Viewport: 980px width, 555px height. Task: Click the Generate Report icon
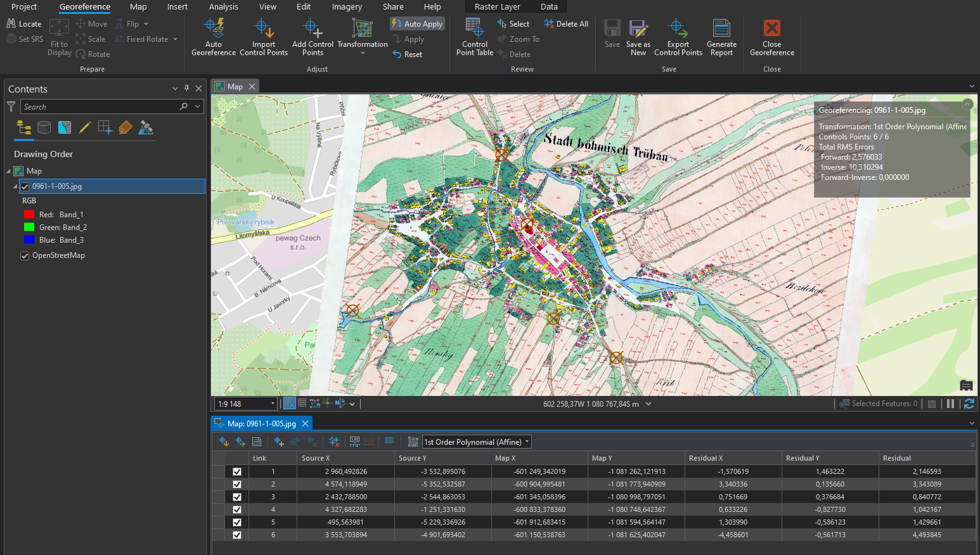[721, 29]
